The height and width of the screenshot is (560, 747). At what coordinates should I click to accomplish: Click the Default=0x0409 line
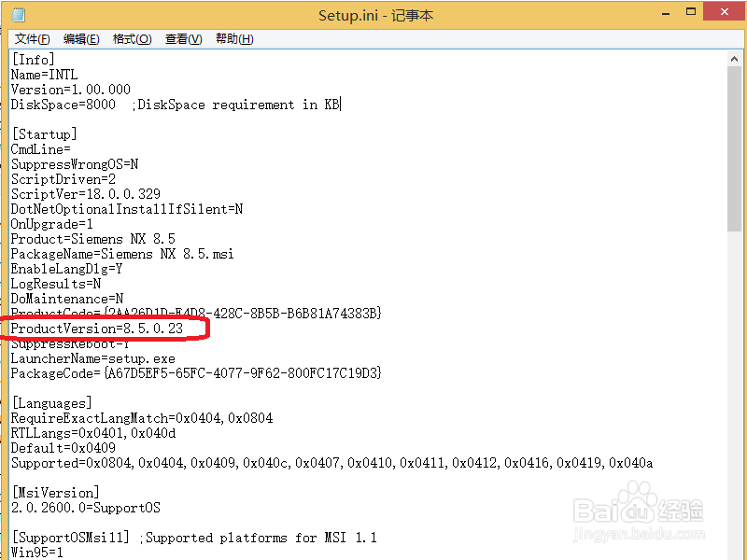click(x=63, y=448)
